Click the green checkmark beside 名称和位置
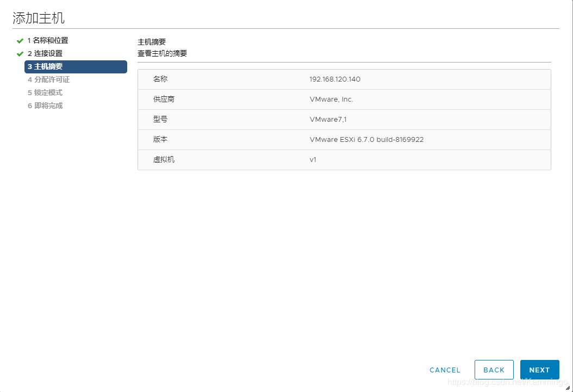Screen dimensions: 573x392 21,40
